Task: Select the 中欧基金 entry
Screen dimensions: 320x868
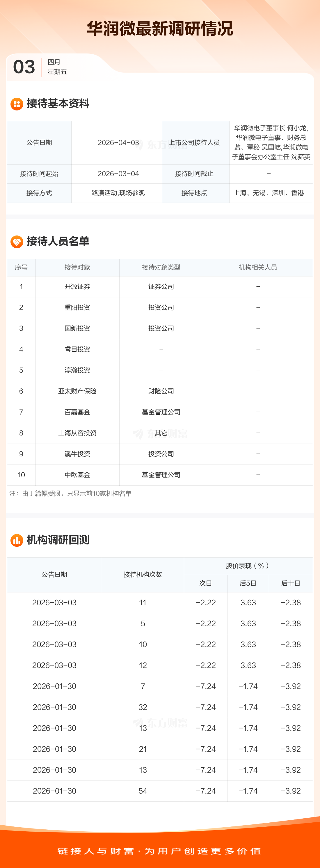Action: [77, 475]
